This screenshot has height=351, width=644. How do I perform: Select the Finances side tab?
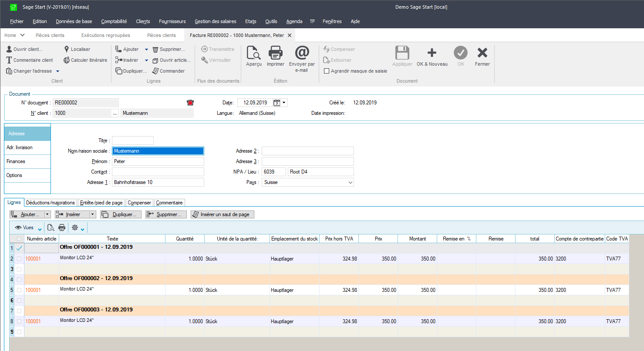pos(27,161)
